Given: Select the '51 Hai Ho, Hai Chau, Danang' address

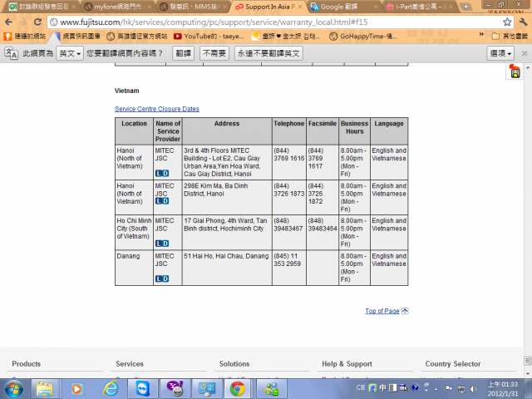Looking at the screenshot, I should tap(226, 256).
